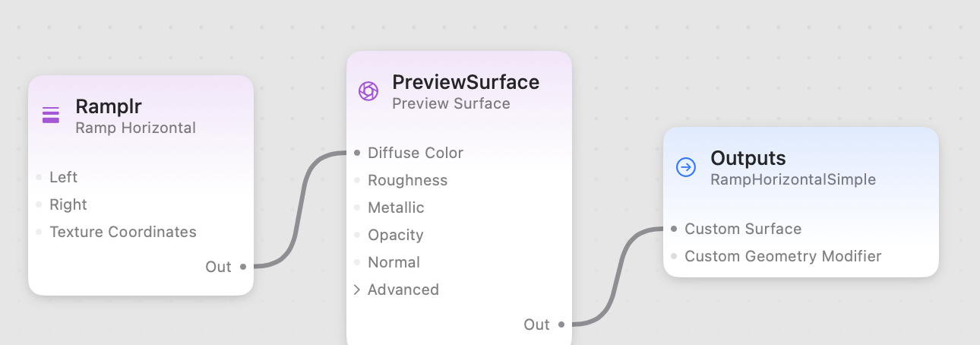Click the Right input port on Ramplr
The image size is (980, 345).
point(39,204)
